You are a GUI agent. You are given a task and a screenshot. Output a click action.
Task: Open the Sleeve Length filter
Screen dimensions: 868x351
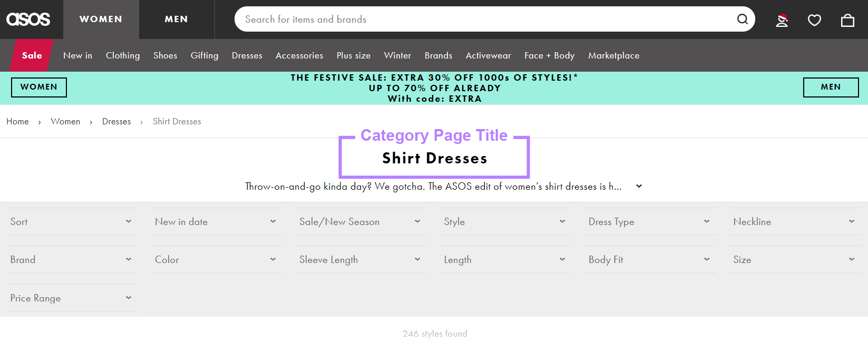pos(361,259)
